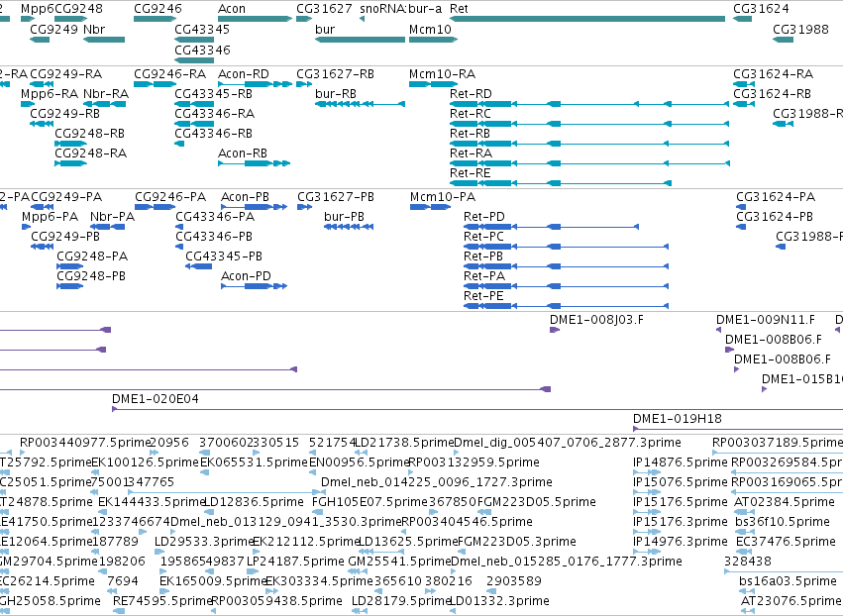Open the Mpp6-PA protein label

50,217
